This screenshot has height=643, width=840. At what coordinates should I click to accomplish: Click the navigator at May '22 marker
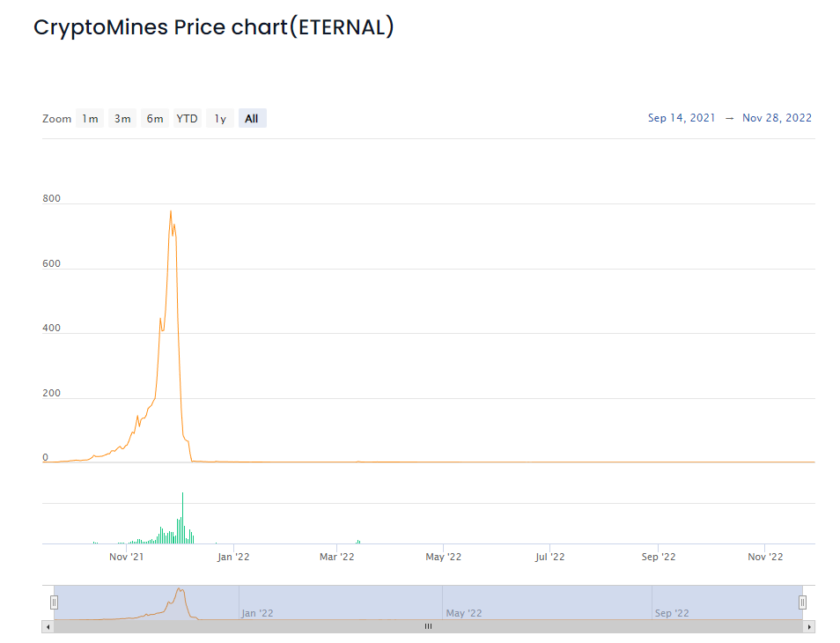[463, 613]
